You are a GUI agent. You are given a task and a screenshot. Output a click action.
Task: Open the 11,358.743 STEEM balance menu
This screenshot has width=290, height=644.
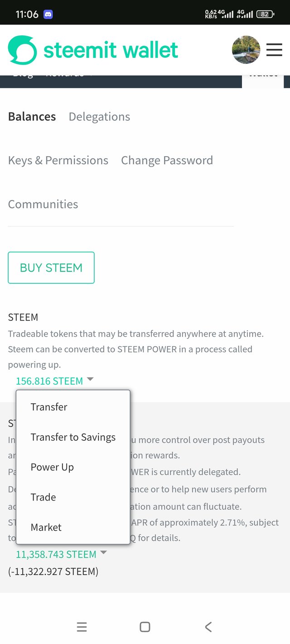pos(56,554)
